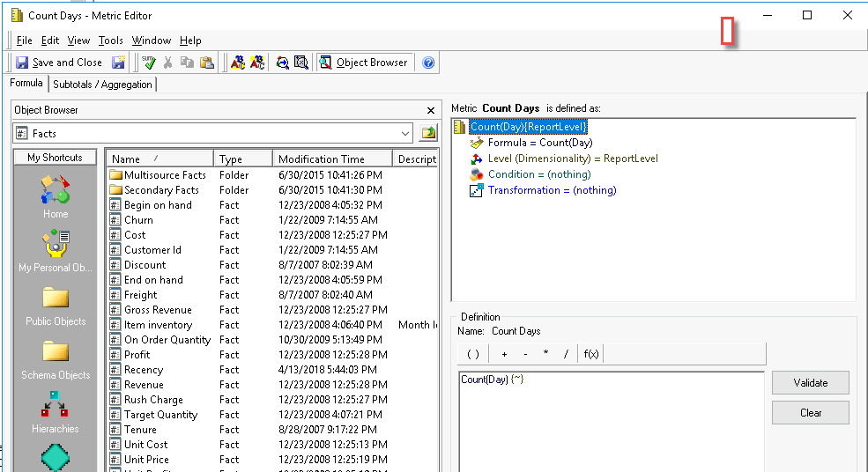Click the multiply * operator button

pyautogui.click(x=545, y=354)
